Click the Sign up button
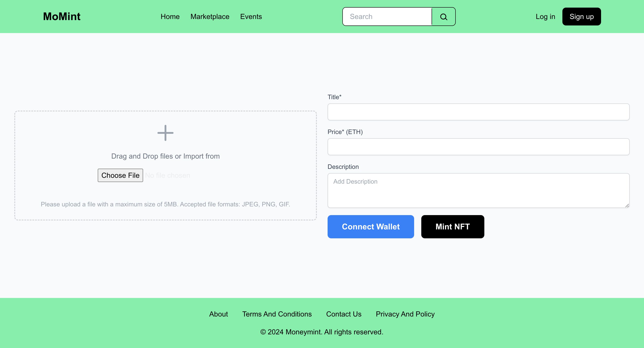 [581, 16]
